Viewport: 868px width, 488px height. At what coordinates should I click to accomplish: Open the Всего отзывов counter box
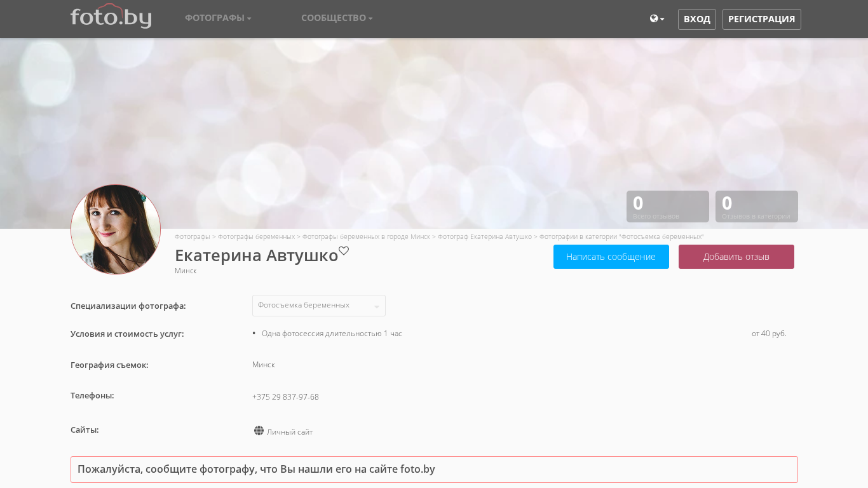point(667,207)
